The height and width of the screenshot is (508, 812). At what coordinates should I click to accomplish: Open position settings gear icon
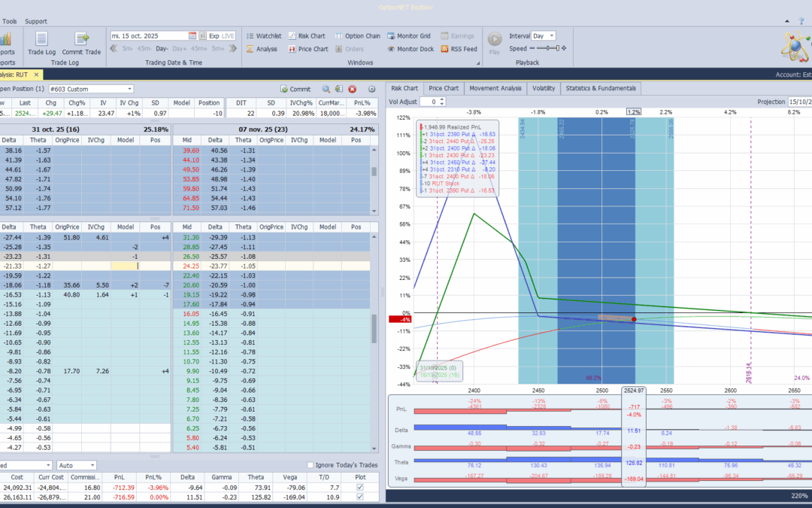click(x=371, y=89)
